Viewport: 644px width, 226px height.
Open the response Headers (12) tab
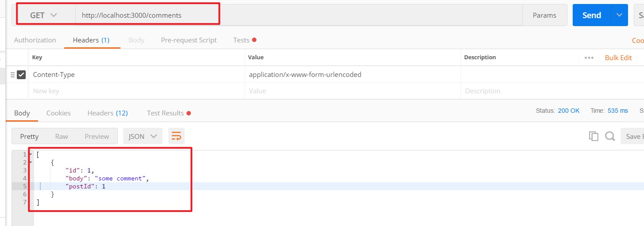pos(108,113)
